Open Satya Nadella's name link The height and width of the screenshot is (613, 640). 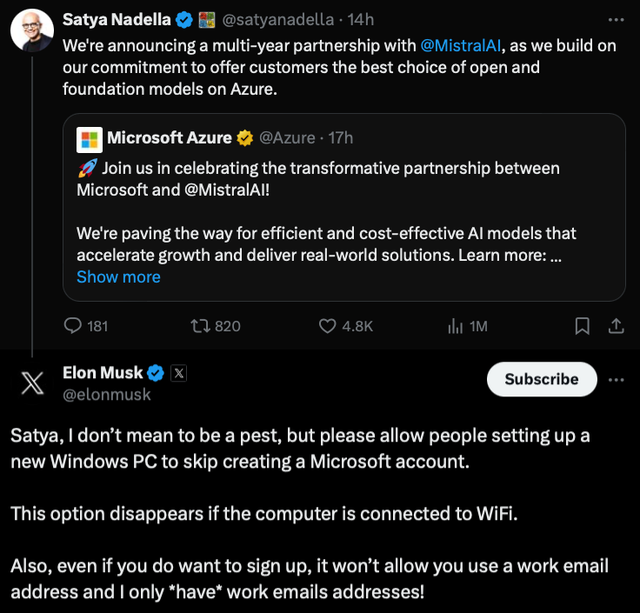[x=117, y=19]
